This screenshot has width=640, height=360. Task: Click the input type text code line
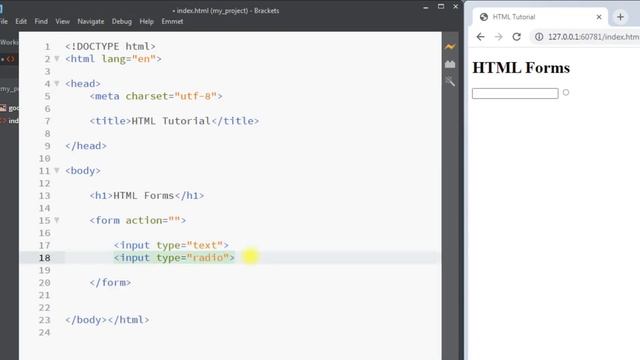coord(171,245)
